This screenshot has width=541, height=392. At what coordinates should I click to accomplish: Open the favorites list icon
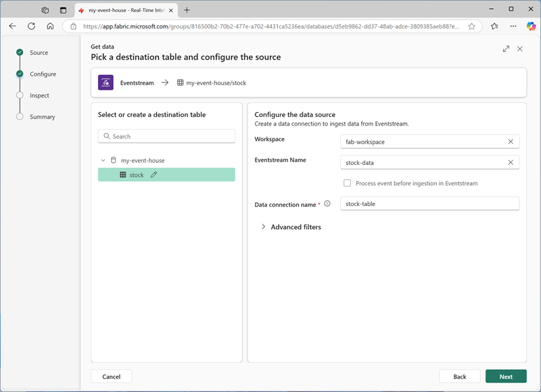coord(494,26)
